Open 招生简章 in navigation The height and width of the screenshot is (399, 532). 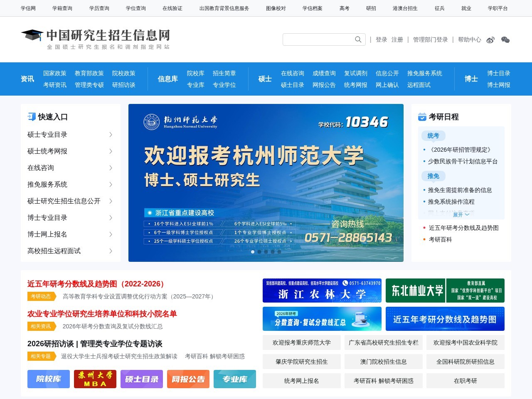point(224,73)
